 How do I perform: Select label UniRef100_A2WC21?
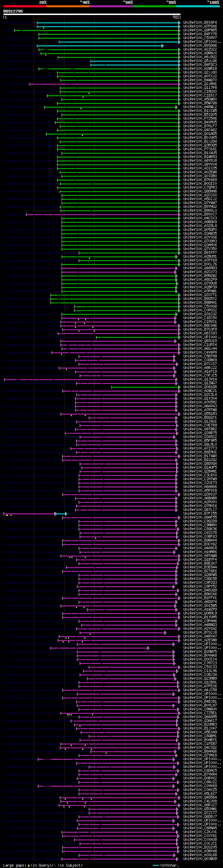(x=200, y=391)
